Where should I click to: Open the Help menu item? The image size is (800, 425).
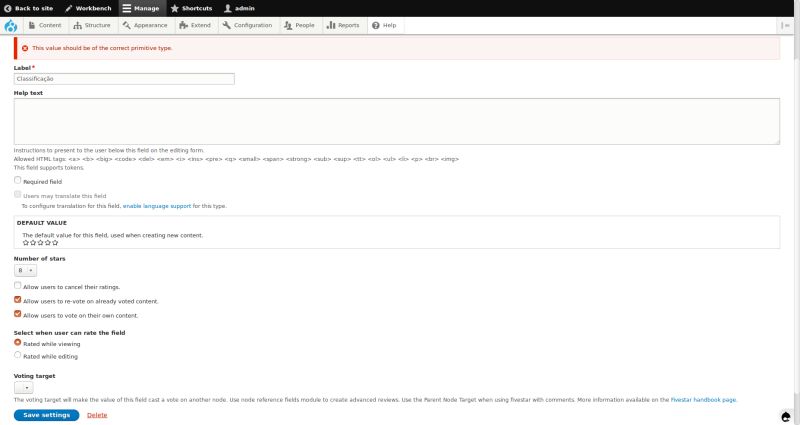coord(384,25)
